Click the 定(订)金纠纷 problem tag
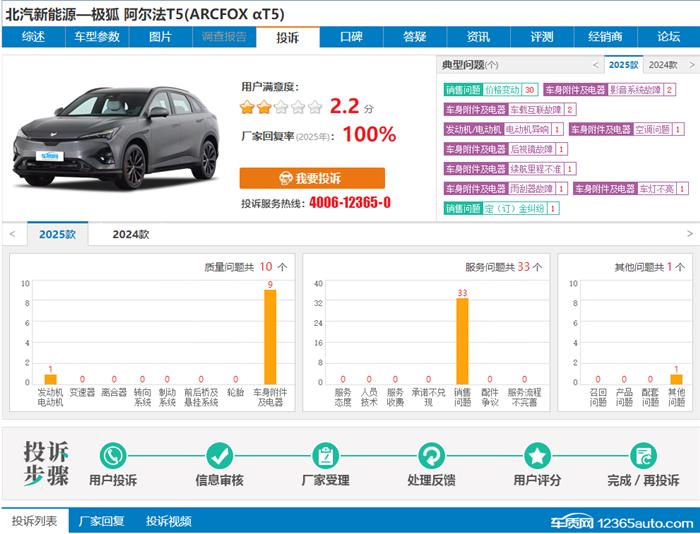Screen dimensions: 700x534 point(501,208)
